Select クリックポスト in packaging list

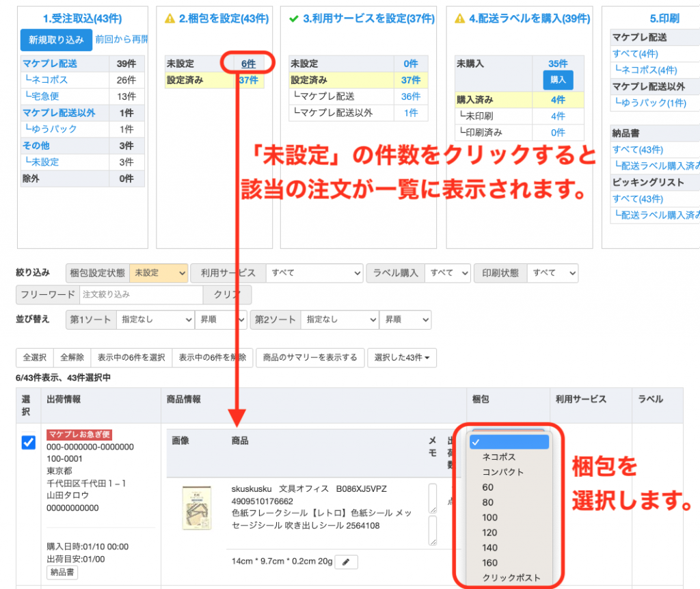coord(509,578)
